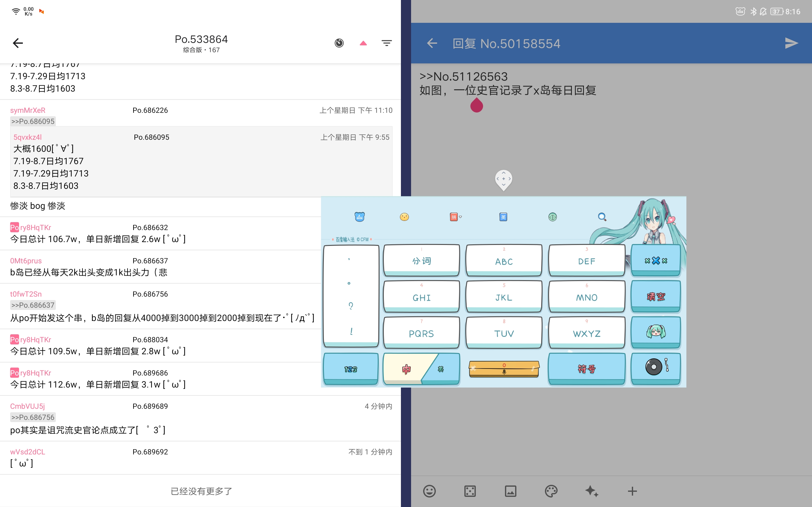Tap the pink text cursor handle
Viewport: 812px width, 507px height.
tap(476, 106)
